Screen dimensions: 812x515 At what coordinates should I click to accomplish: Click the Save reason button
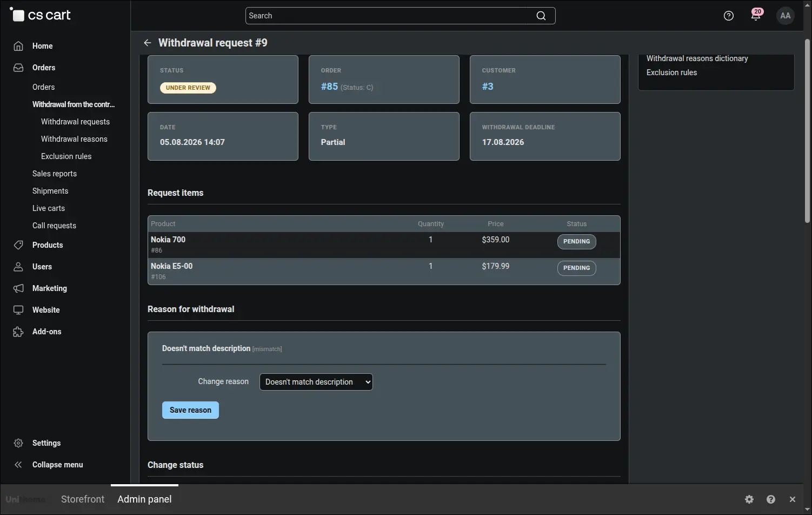[x=190, y=410]
